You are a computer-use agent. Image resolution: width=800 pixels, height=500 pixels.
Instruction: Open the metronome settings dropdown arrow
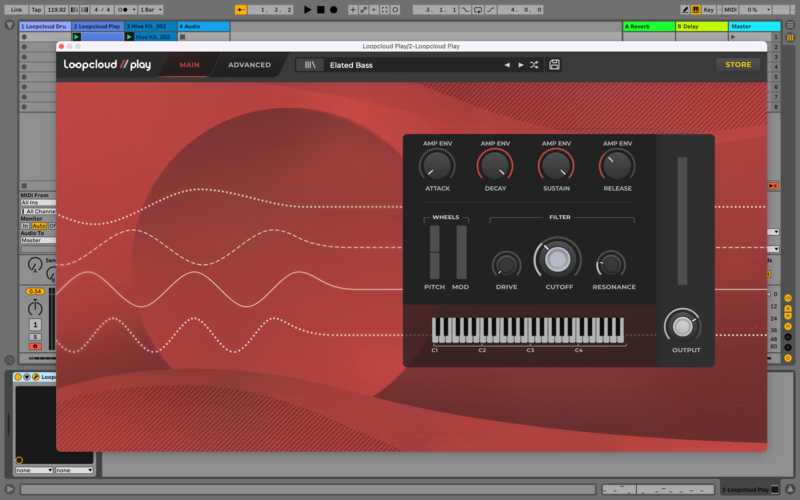(134, 10)
